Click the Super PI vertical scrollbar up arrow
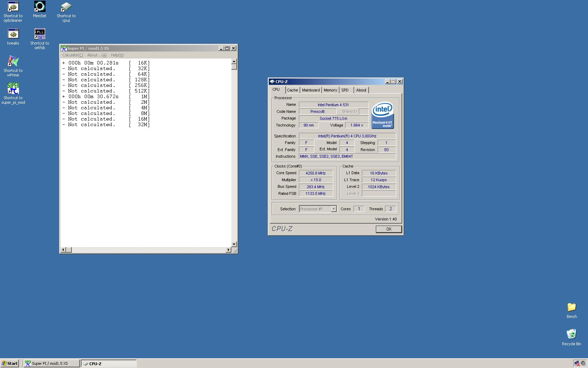Viewport: 588px width, 368px height. pyautogui.click(x=234, y=62)
